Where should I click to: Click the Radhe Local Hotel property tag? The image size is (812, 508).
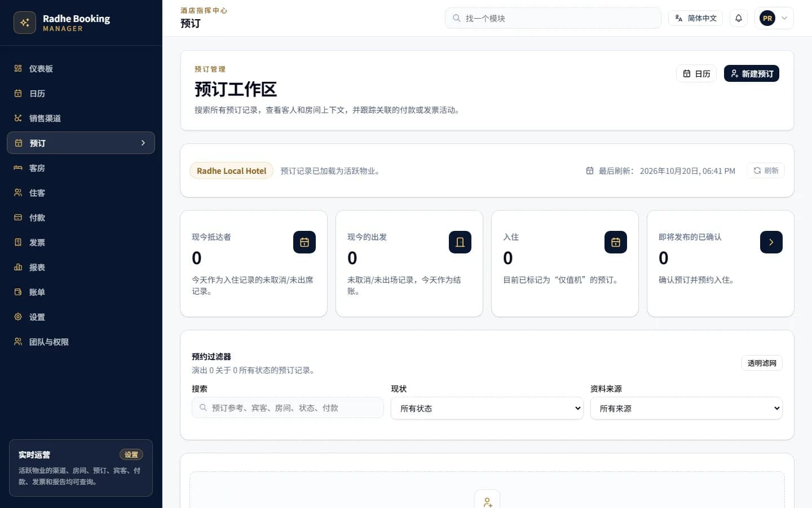pos(232,170)
